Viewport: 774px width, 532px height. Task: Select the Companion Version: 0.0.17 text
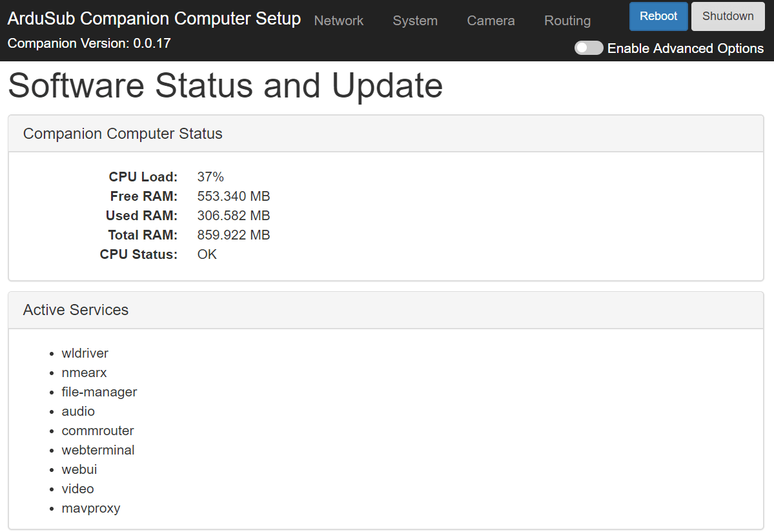(89, 43)
